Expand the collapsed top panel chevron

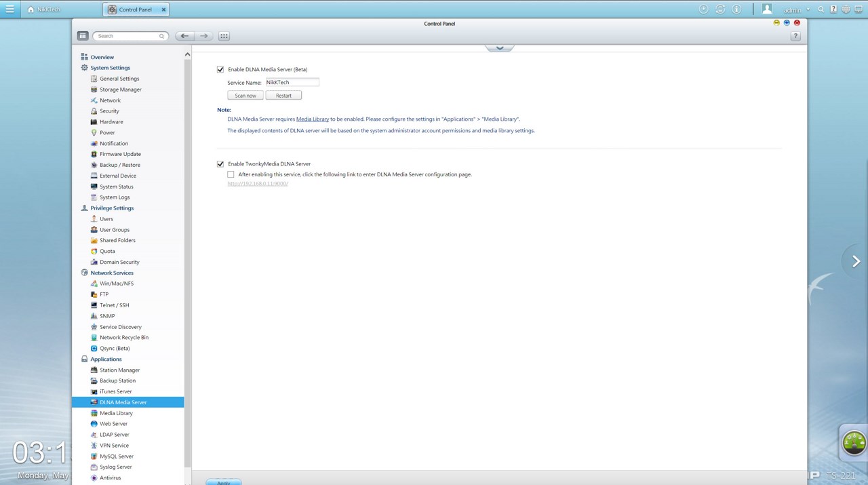click(500, 48)
